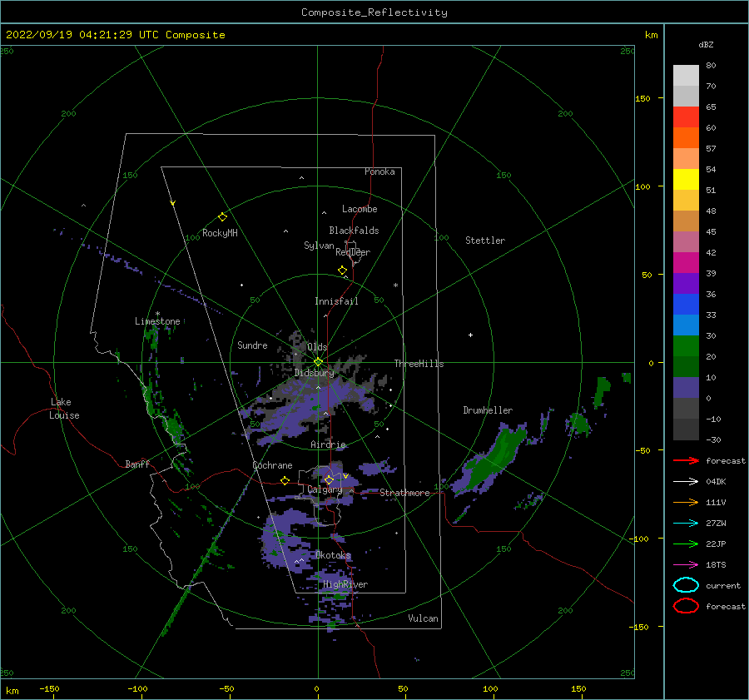The height and width of the screenshot is (700, 749).
Task: Click the yellow 54 dBZ color swatch
Action: (686, 179)
